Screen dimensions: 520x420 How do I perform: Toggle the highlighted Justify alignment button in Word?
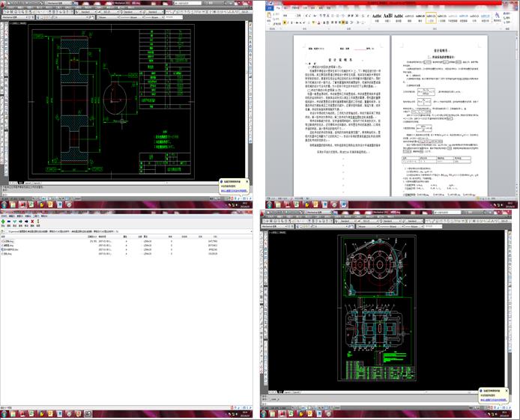tap(344, 22)
